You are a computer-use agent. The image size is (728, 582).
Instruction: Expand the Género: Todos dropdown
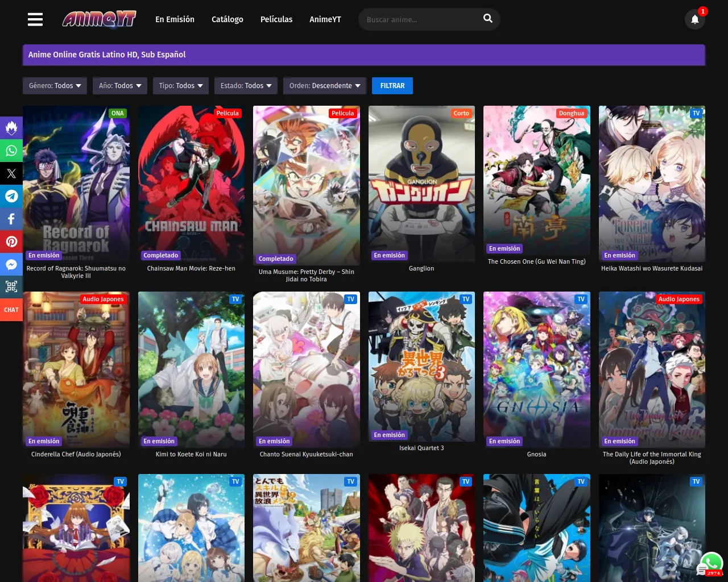click(55, 86)
